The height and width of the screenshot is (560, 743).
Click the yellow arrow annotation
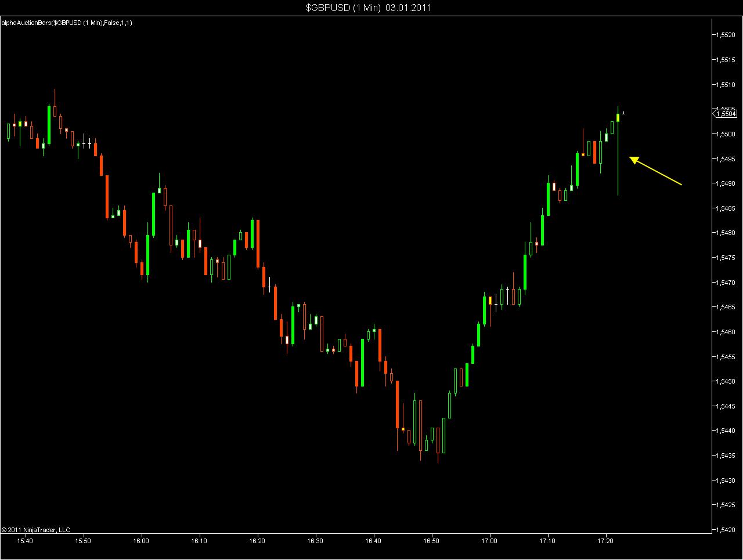[x=655, y=171]
